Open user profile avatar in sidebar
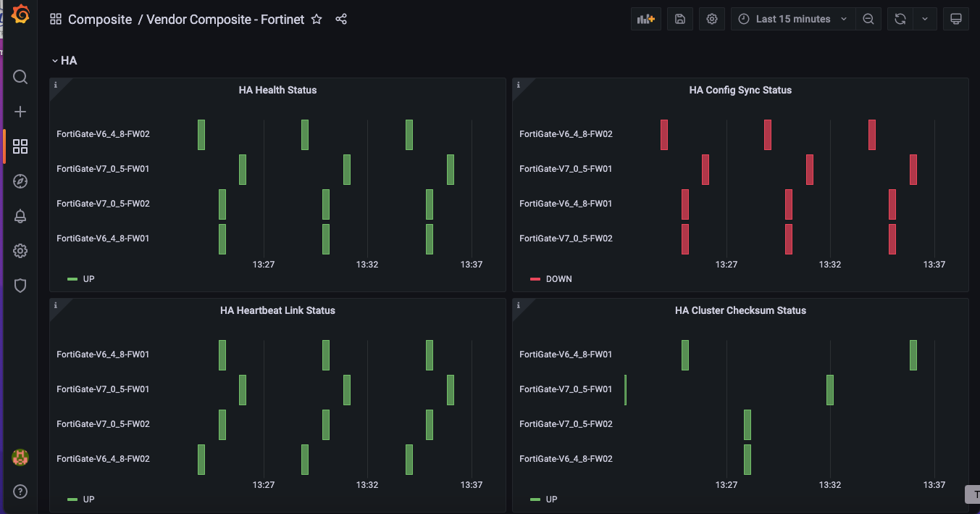 pos(20,457)
